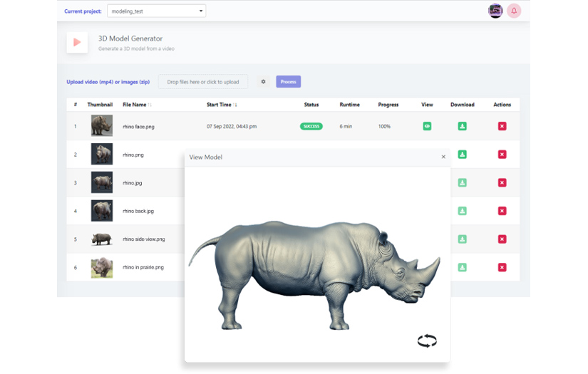Screen dimensions: 588x374
Task: Click the Runtime column header
Action: coord(349,105)
